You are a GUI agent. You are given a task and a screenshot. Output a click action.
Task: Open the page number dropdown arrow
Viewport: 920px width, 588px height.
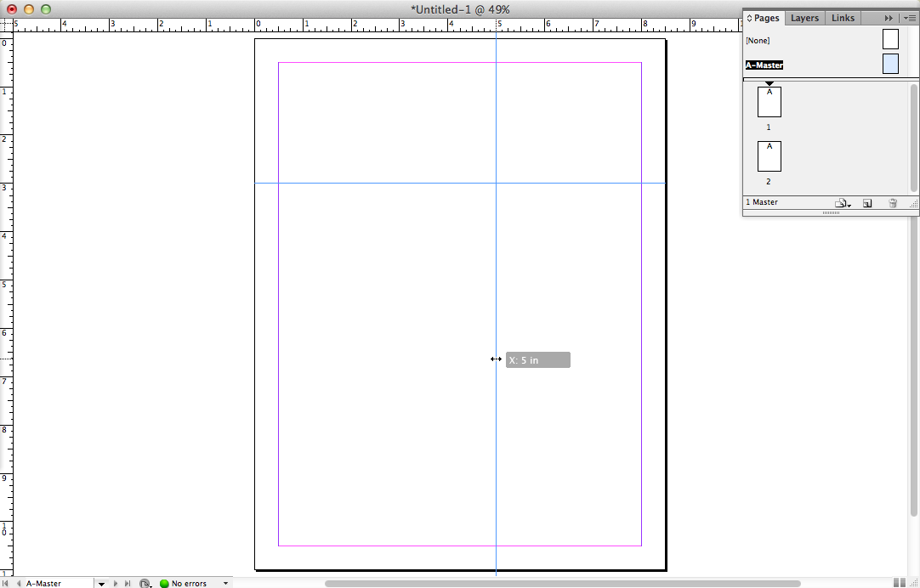[101, 584]
